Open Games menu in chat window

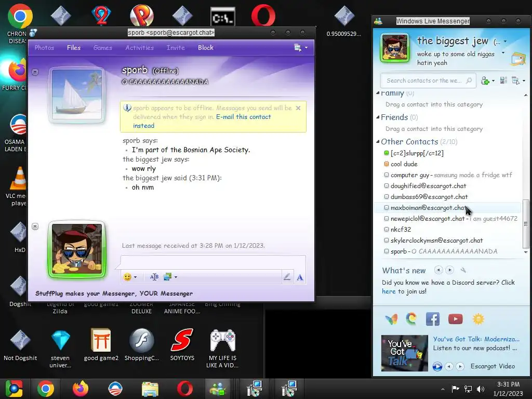[x=102, y=48]
